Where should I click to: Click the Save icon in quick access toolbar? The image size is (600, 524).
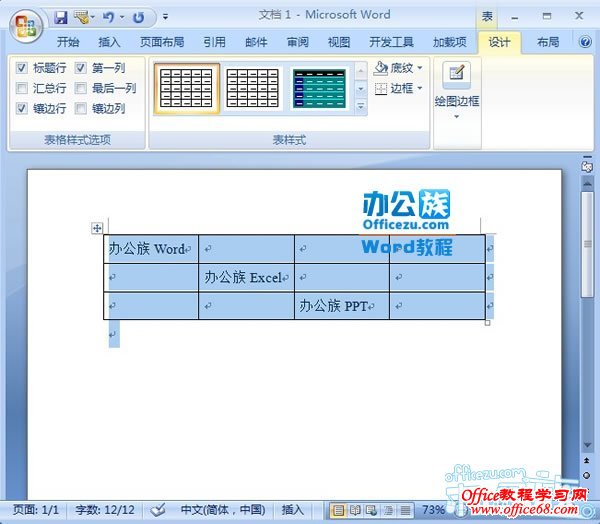tap(60, 17)
